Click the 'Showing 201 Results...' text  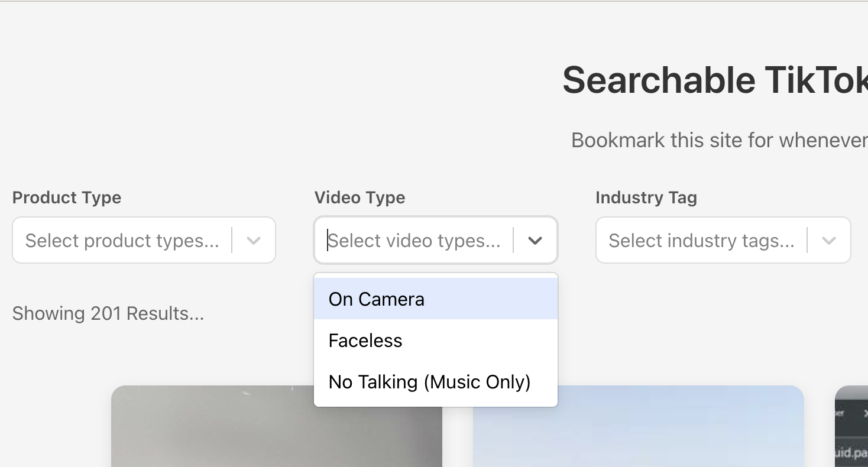108,313
